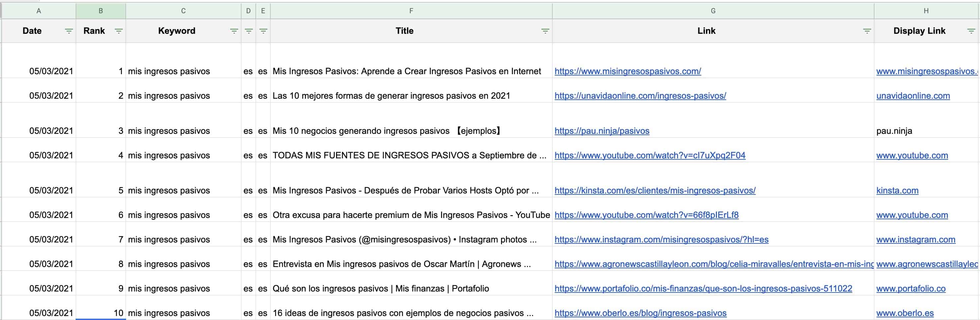Open the Title column filter
The width and height of the screenshot is (980, 320).
[x=545, y=31]
